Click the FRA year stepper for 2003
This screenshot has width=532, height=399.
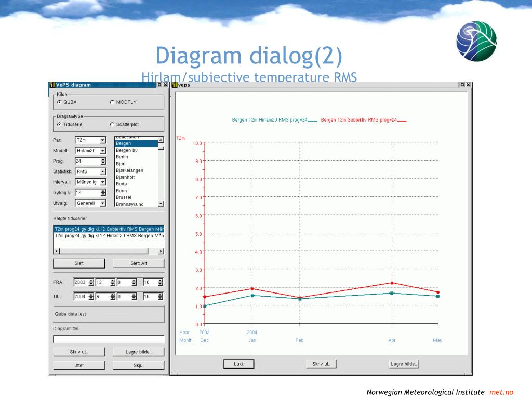pyautogui.click(x=91, y=282)
